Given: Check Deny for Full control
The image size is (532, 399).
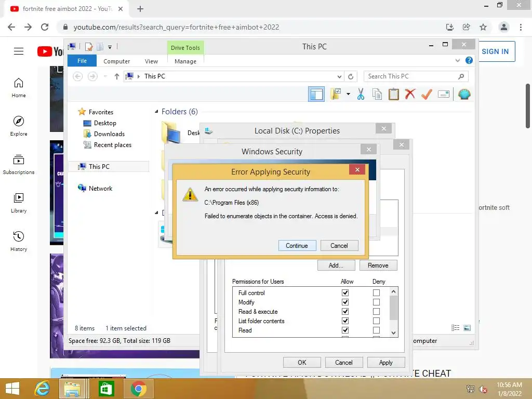Looking at the screenshot, I should [x=376, y=292].
